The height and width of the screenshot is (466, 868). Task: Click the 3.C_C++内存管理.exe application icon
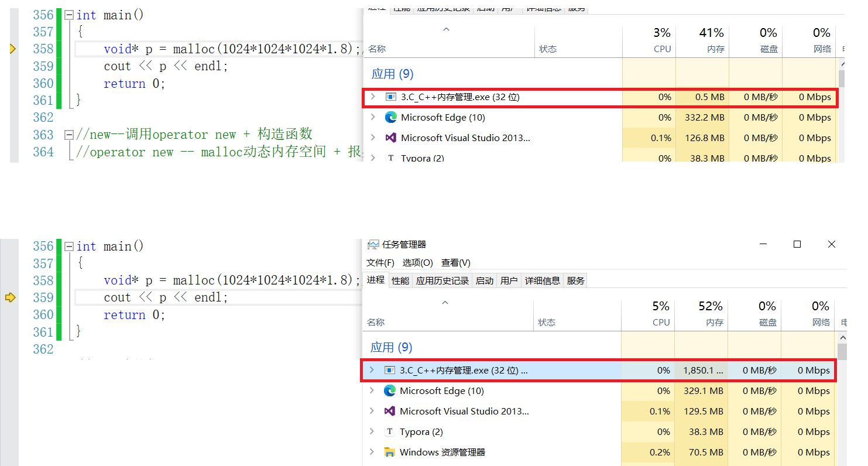(391, 370)
